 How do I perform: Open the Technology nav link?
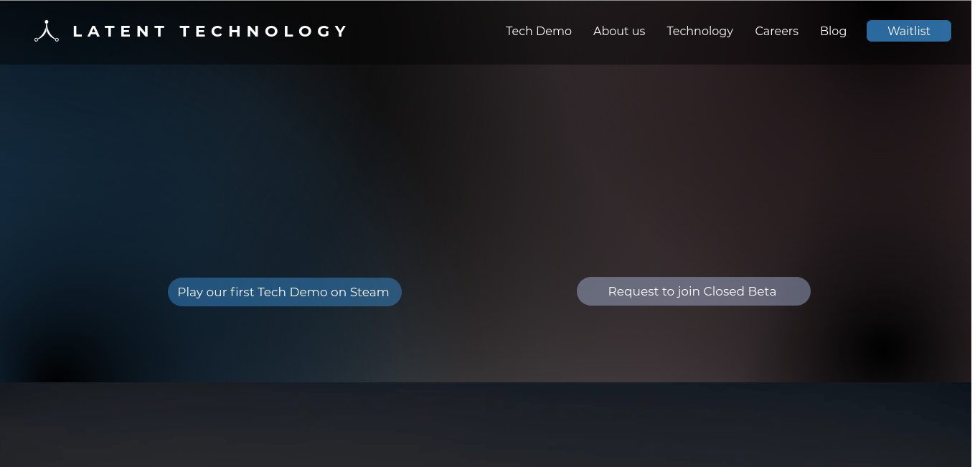click(700, 31)
